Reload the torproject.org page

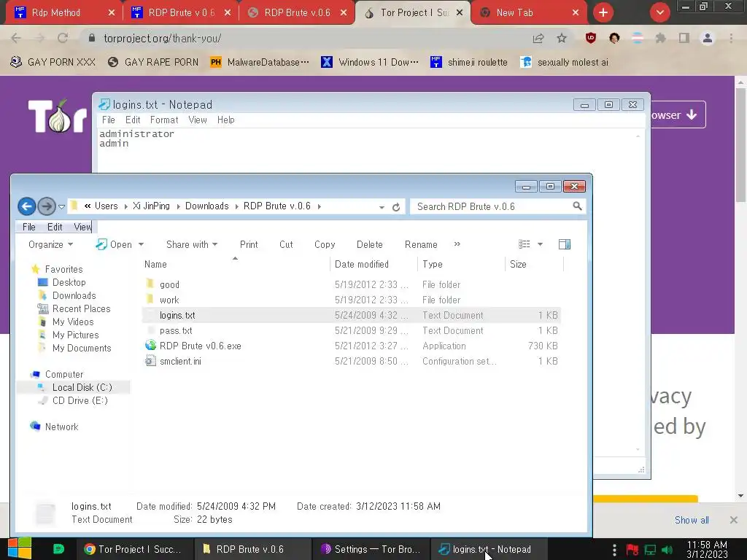click(x=63, y=38)
